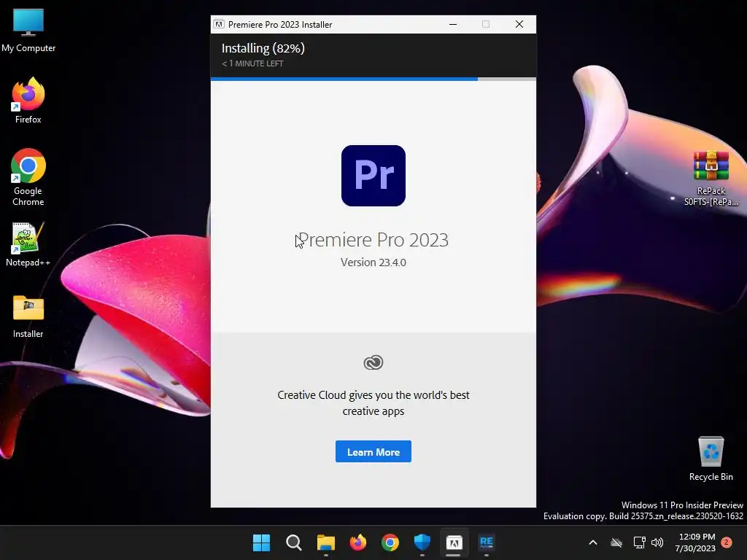Screen dimensions: 747x560
Task: Click the cloud sync tray icon
Action: (x=616, y=542)
